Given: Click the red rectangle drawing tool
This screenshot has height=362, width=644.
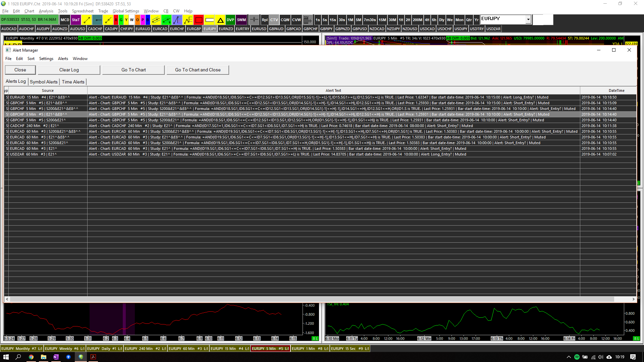Looking at the screenshot, I should coord(199,20).
